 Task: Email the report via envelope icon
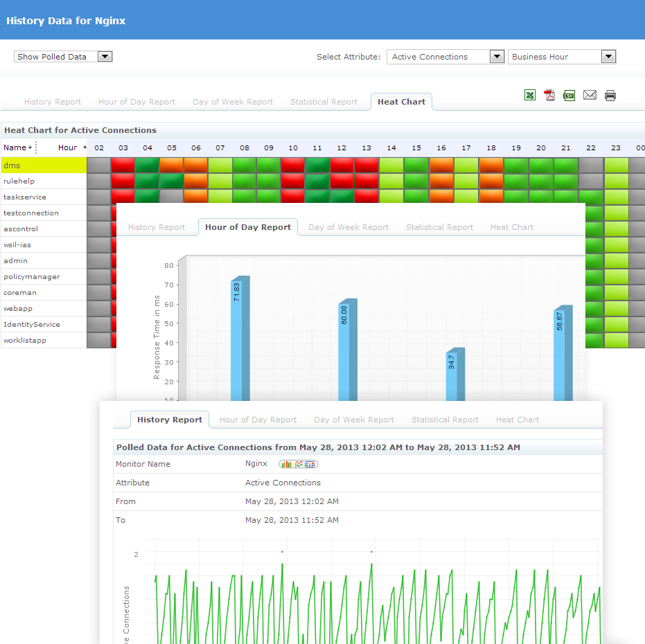coord(590,96)
